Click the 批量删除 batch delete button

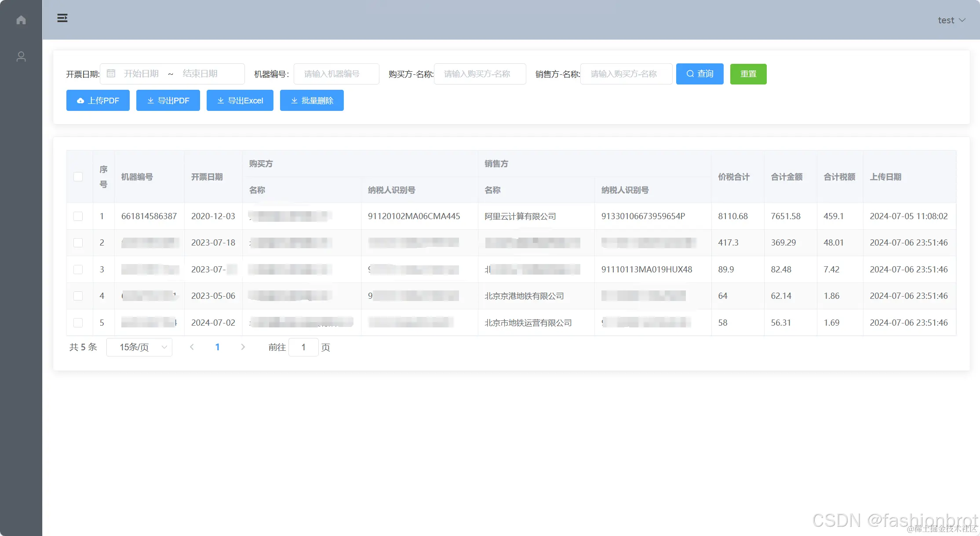[312, 100]
